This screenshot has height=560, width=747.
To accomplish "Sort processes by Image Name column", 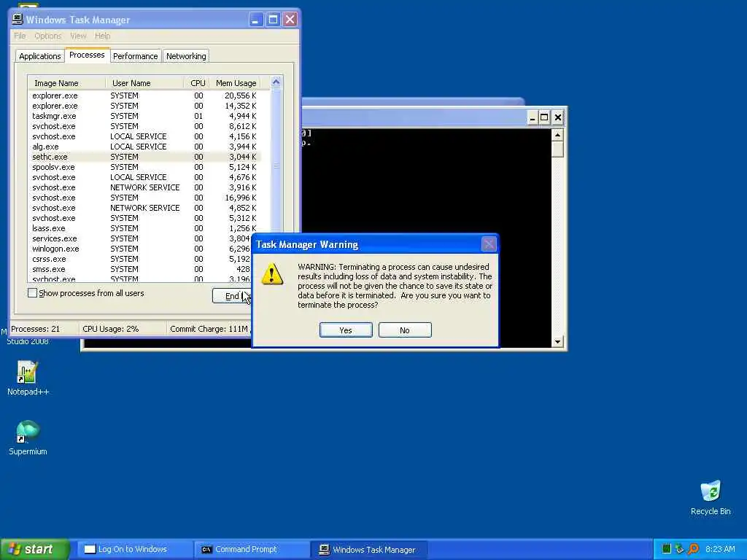I will (67, 83).
